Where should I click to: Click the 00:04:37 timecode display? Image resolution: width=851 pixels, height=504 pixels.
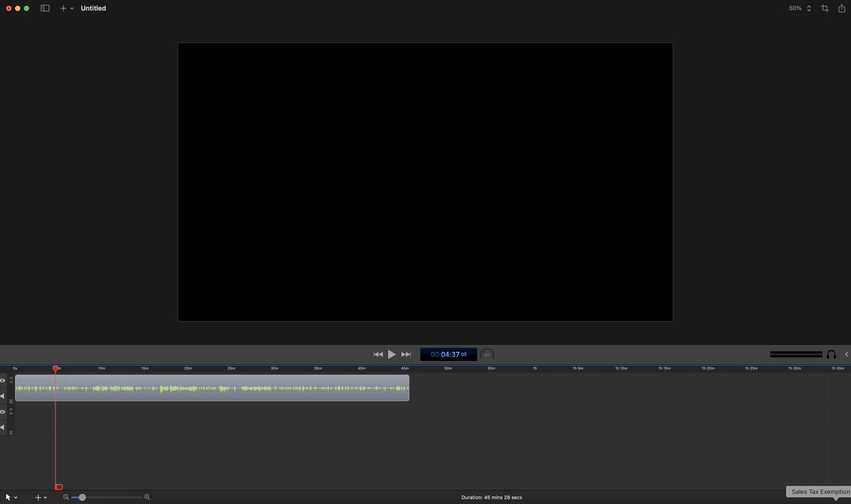coord(448,354)
